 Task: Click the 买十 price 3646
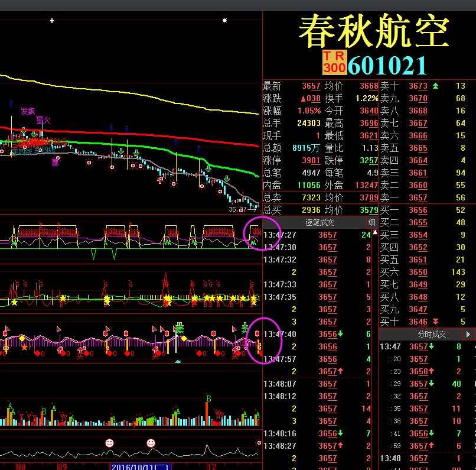[x=418, y=322]
